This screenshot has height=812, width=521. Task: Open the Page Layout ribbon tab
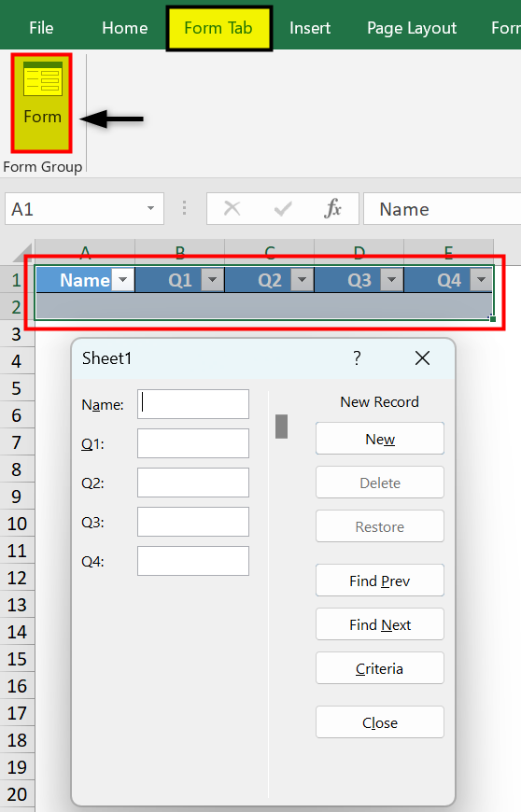click(412, 28)
